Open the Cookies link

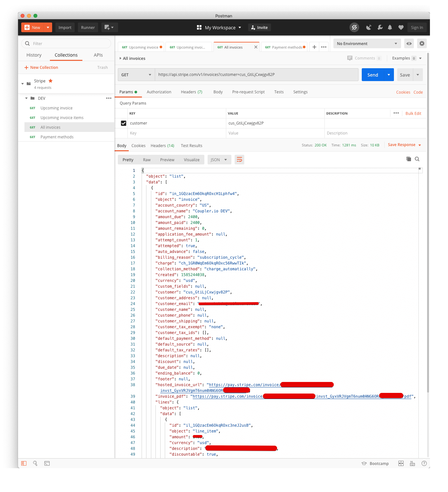[x=403, y=92]
